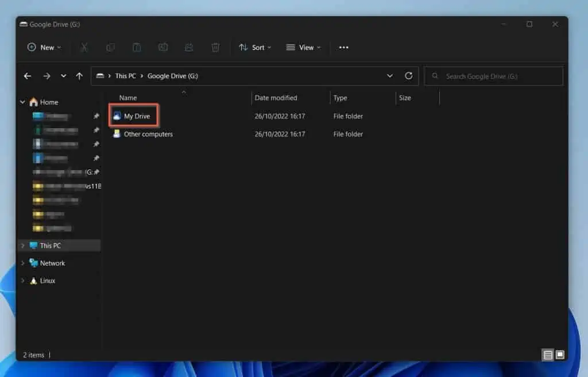588x377 pixels.
Task: Sort by the Type column header
Action: point(340,98)
